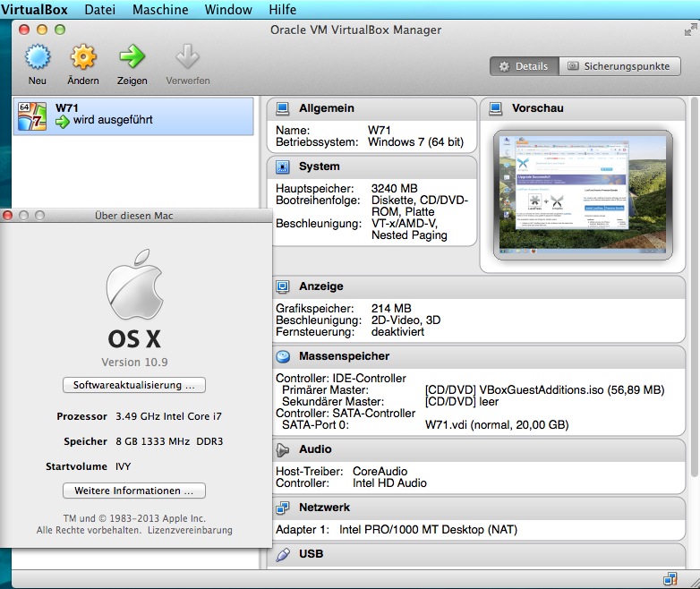Select the W71 virtual machine list entry
700x589 pixels.
coord(133,116)
